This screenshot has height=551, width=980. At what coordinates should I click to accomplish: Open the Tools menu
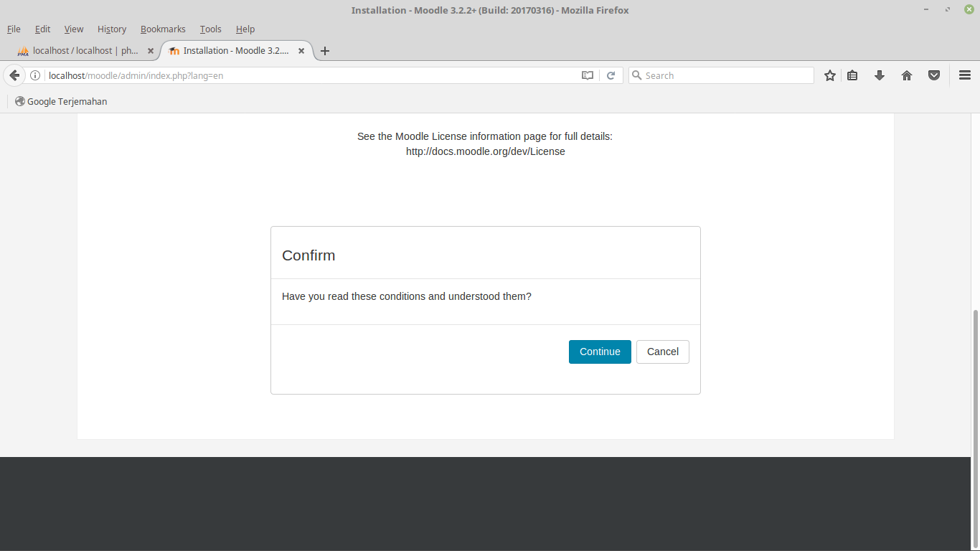point(210,29)
